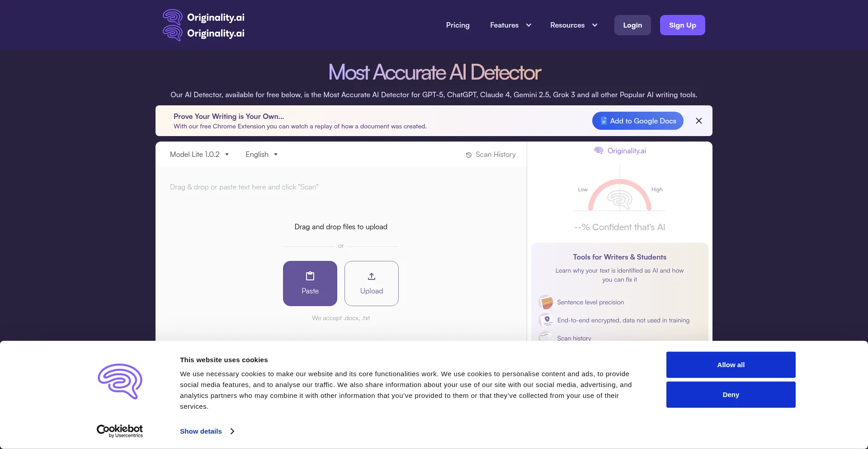
Task: Click the Originality.ai link in results panel
Action: 620,151
